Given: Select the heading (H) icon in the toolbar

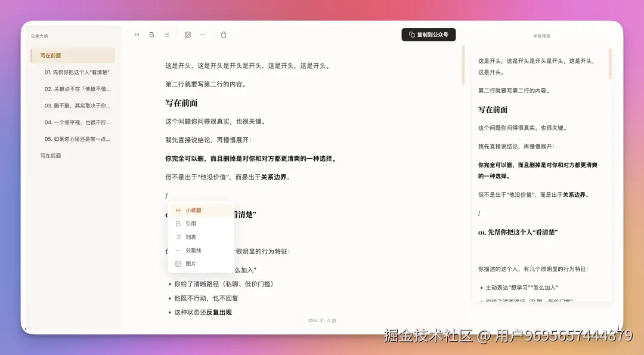Looking at the screenshot, I should (137, 35).
